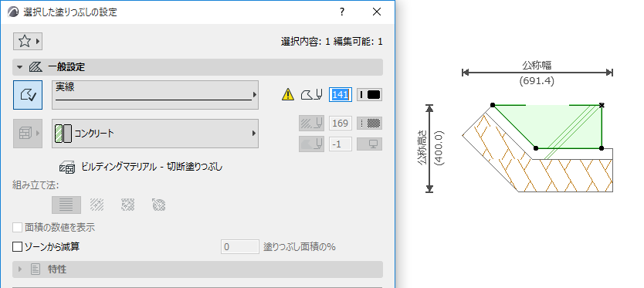Click the fill area percentage field
Image resolution: width=644 pixels, height=288 pixels.
point(240,247)
